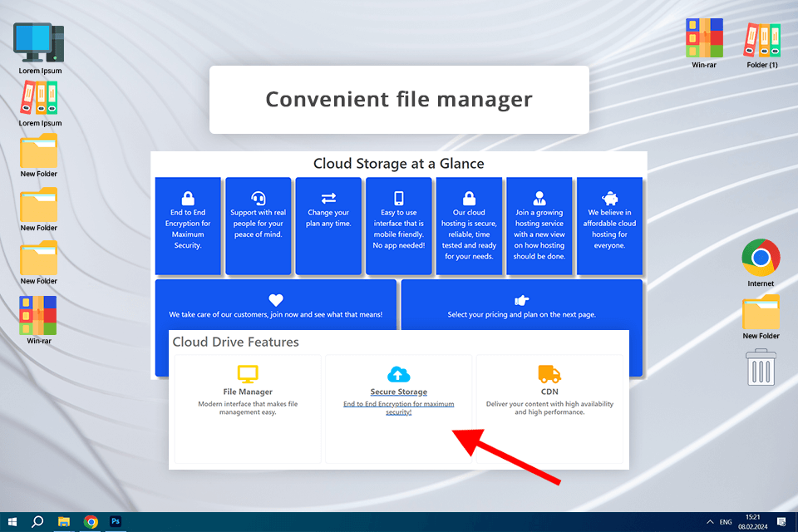Click End to End Encryption for maximum security link

coord(398,408)
